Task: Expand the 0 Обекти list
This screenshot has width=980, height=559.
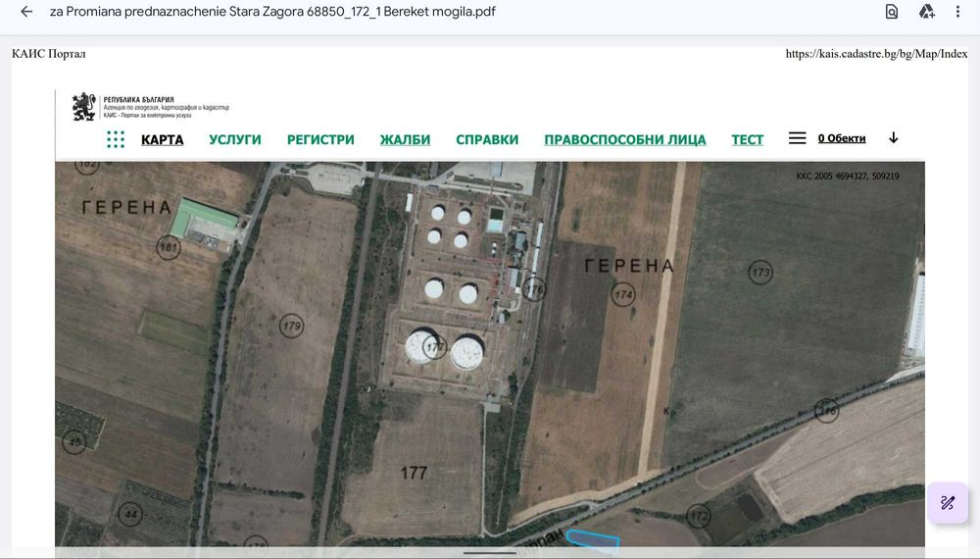Action: tap(842, 138)
